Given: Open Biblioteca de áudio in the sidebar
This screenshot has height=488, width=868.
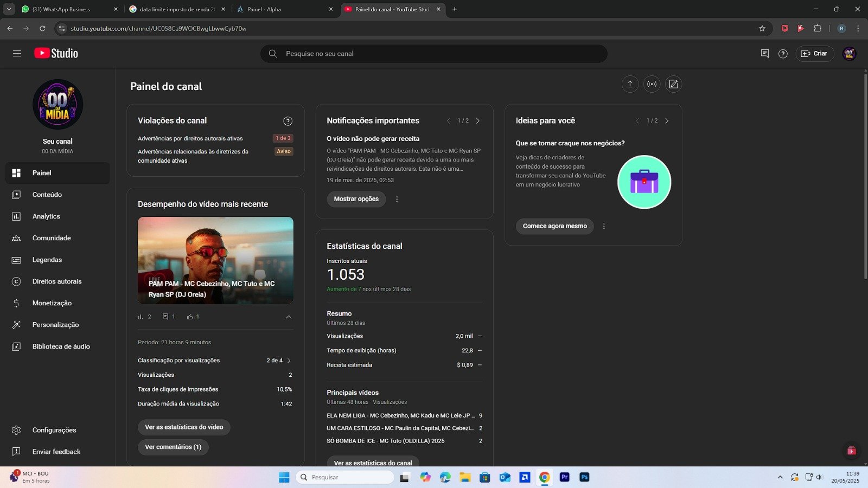Looking at the screenshot, I should 58,346.
